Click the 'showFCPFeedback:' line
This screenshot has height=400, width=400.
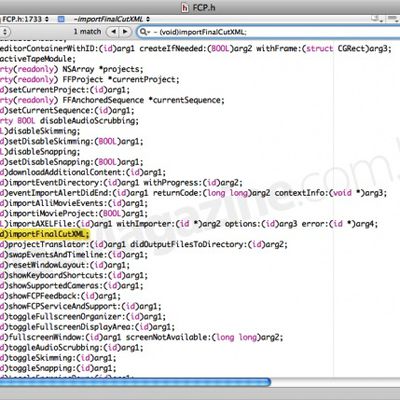tap(60, 296)
